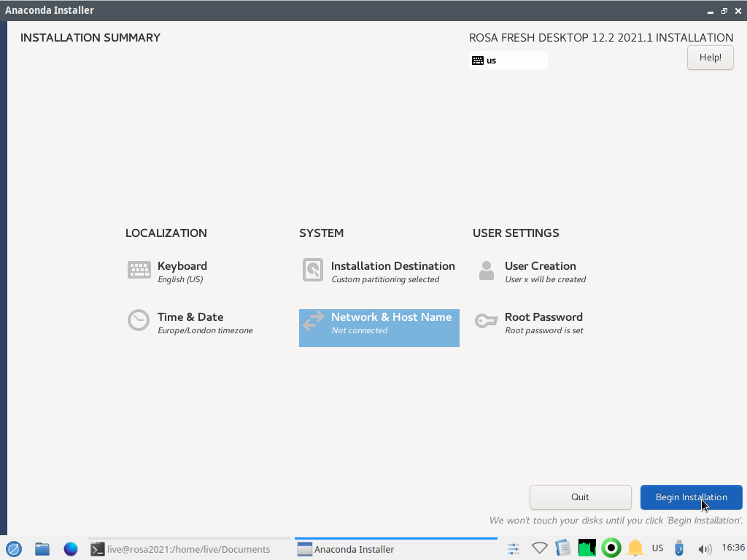Click the notifications bell in system tray
Viewport: 747px width, 560px height.
tap(635, 548)
